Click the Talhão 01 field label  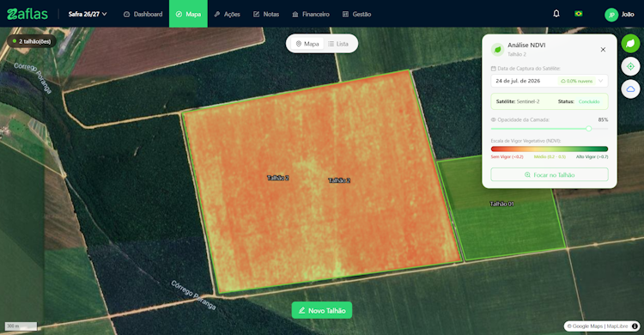tap(501, 204)
